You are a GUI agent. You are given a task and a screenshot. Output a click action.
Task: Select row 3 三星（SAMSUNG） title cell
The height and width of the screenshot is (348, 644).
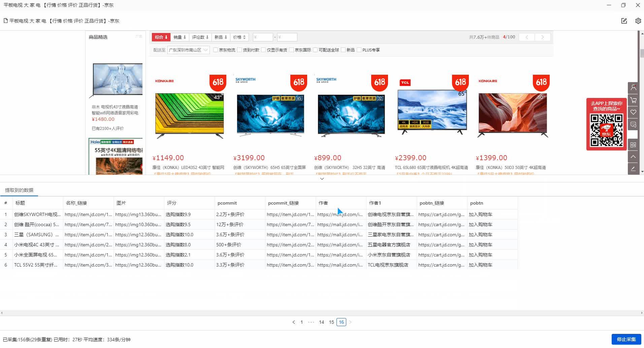coord(38,235)
